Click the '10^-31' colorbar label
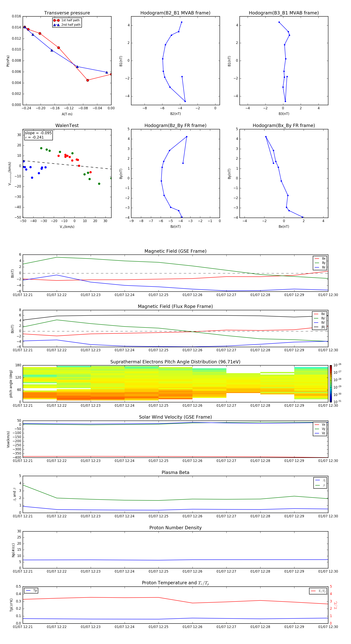Screen dimensions: 351x644 tap(337, 402)
